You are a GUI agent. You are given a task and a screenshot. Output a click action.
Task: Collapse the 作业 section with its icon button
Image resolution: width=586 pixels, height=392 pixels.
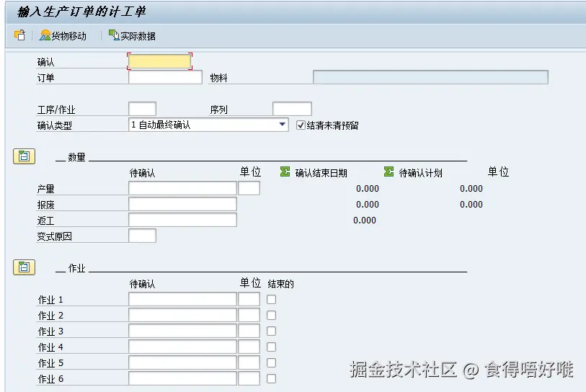coord(25,267)
